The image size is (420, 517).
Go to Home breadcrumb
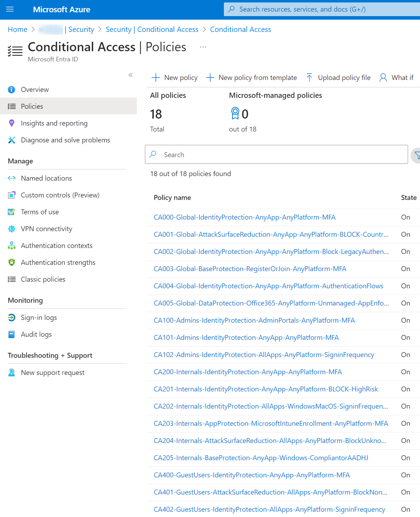click(18, 29)
